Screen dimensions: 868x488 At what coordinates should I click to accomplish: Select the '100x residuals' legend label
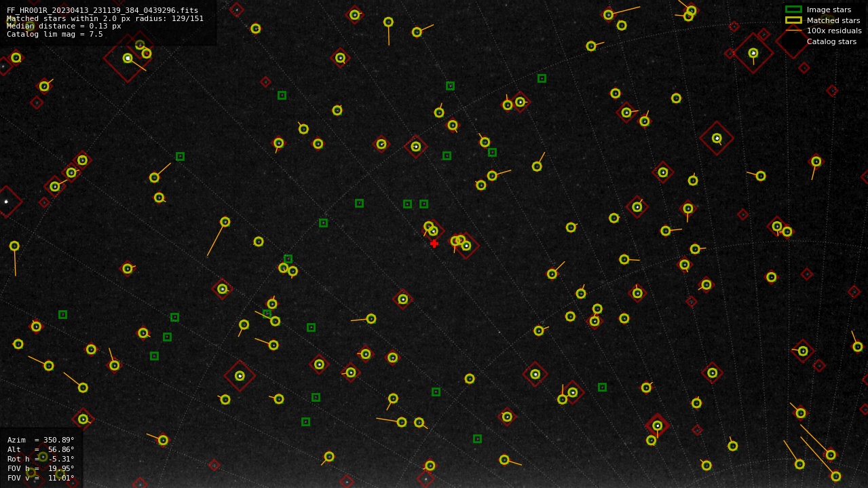[x=834, y=31]
